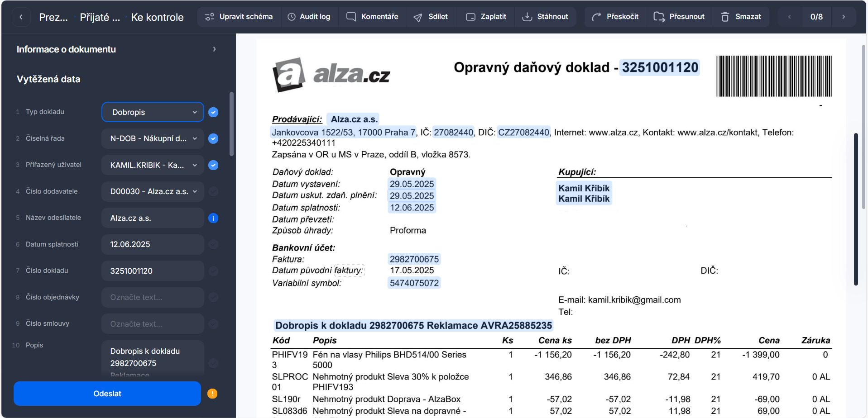The height and width of the screenshot is (418, 868).
Task: Open the Typ dokladu Dobropis dropdown
Action: click(x=153, y=112)
